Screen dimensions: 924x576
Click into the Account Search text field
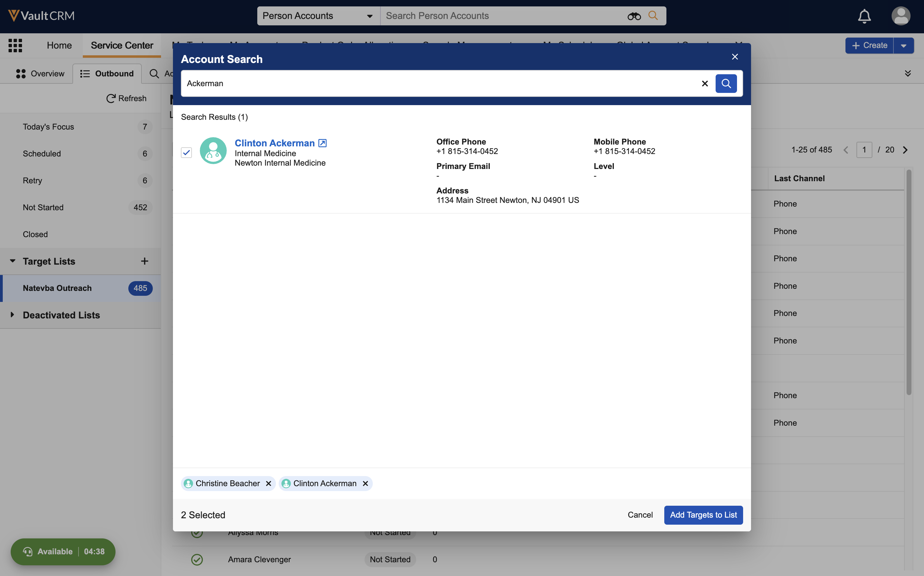438,83
